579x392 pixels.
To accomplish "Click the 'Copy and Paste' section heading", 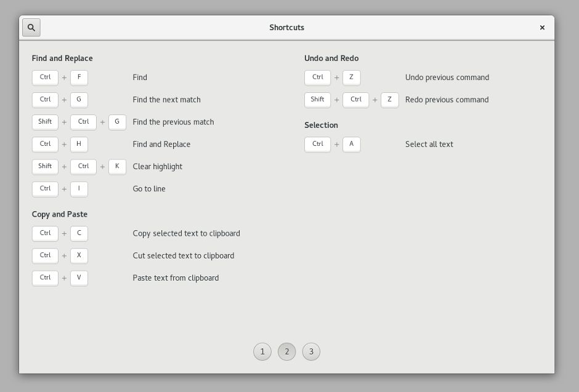I will tap(60, 214).
